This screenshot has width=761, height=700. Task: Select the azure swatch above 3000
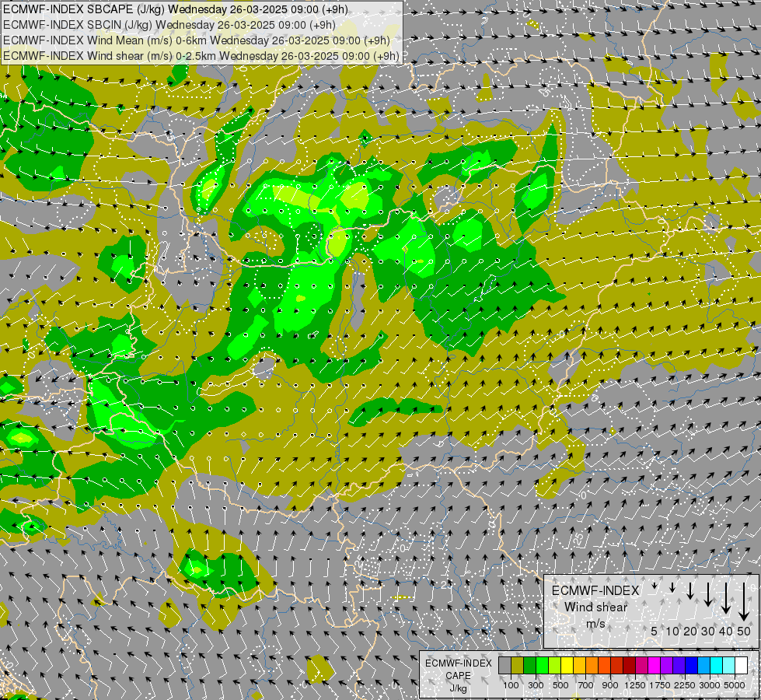[704, 666]
